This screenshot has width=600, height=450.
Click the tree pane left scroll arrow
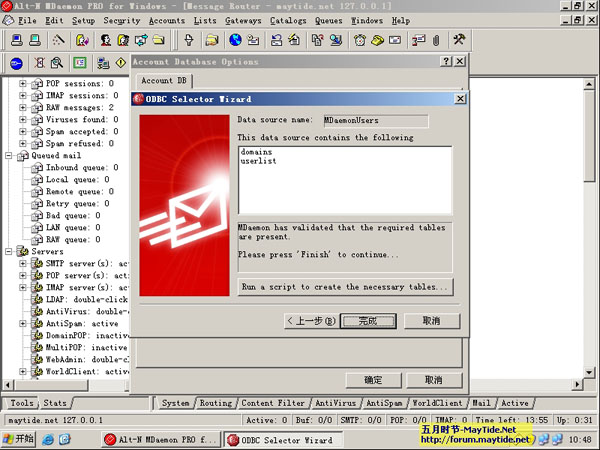tap(7, 384)
